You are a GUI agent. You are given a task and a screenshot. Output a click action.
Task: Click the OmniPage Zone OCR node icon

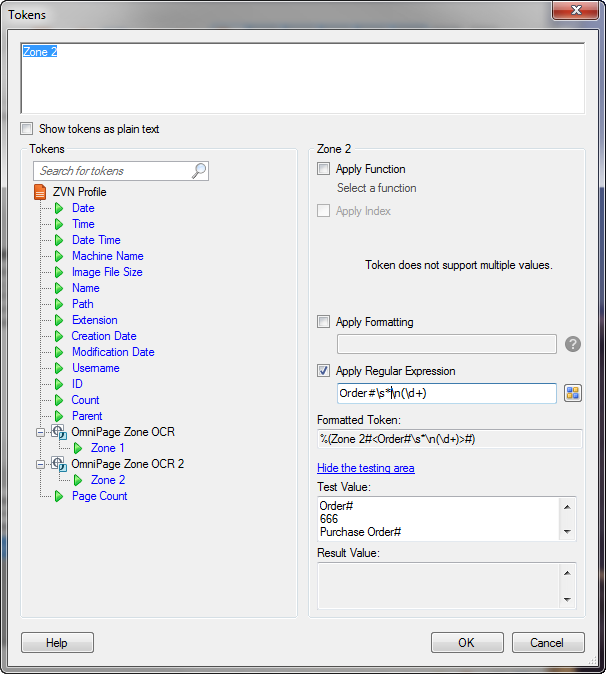click(x=59, y=432)
